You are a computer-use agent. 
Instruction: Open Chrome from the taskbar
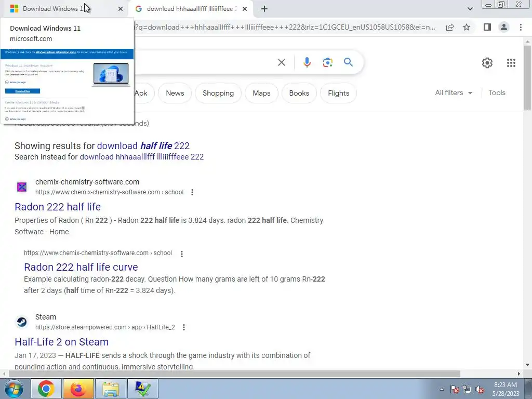point(46,389)
